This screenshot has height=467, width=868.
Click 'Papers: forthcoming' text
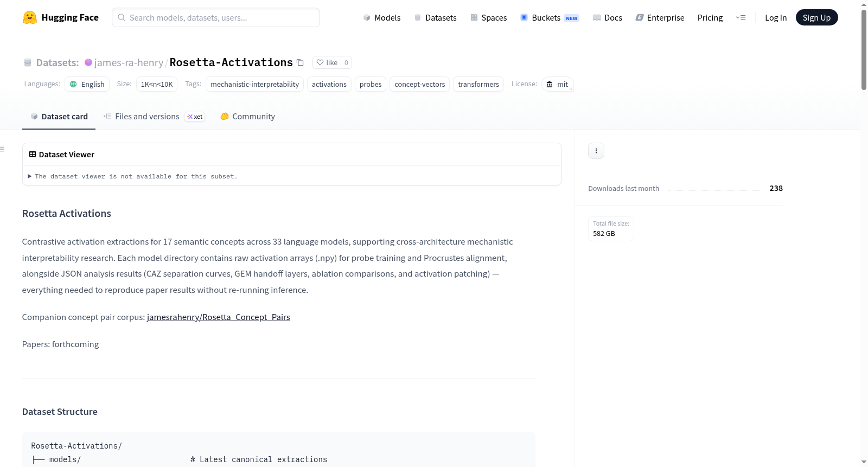[60, 344]
